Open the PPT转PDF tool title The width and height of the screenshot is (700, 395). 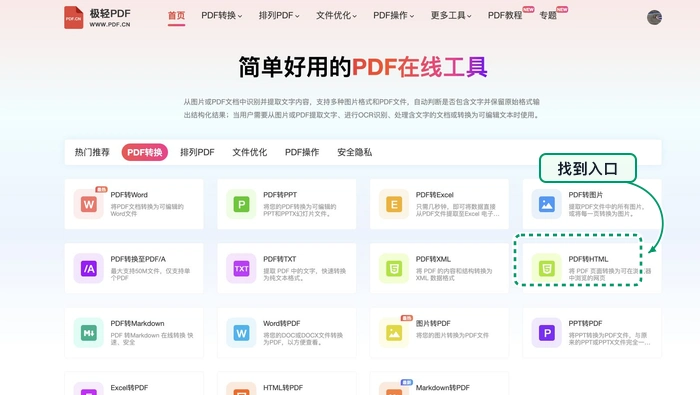coord(585,323)
